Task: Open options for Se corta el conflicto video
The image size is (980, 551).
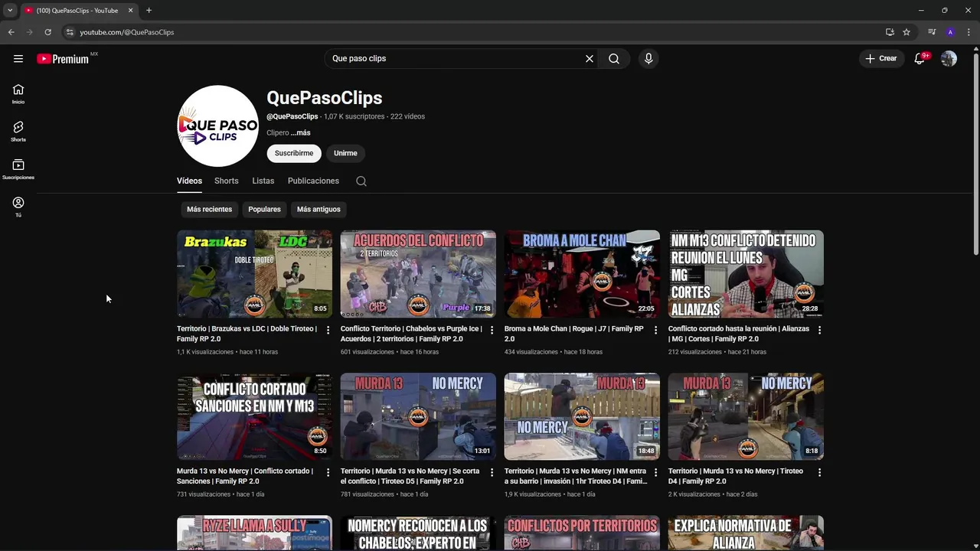Action: click(492, 472)
